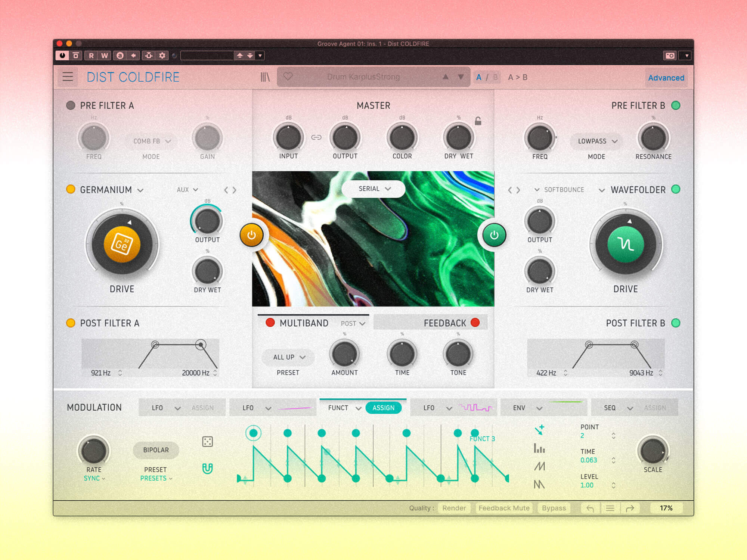Select the ASSIGN tab of the FUNCT modulator

tap(384, 408)
